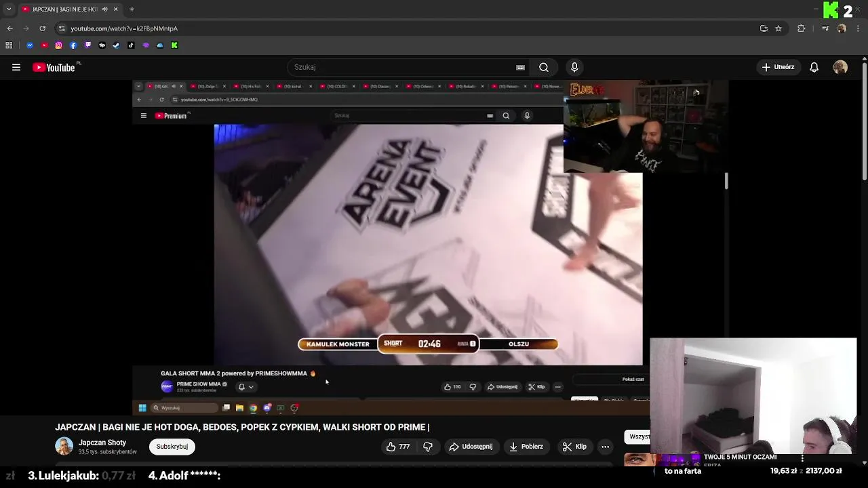Open the Messenger bookmark
The width and height of the screenshot is (868, 488).
(x=30, y=45)
